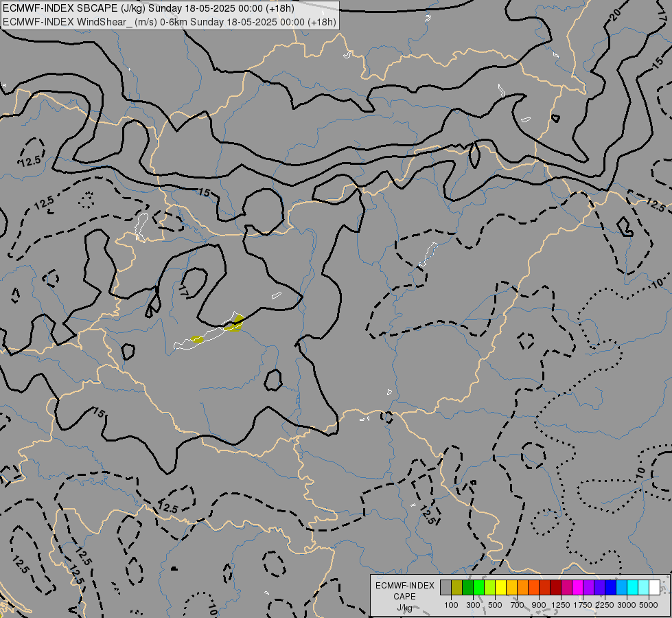Pick the white swatch ending the legend
The image size is (672, 618).
click(654, 587)
